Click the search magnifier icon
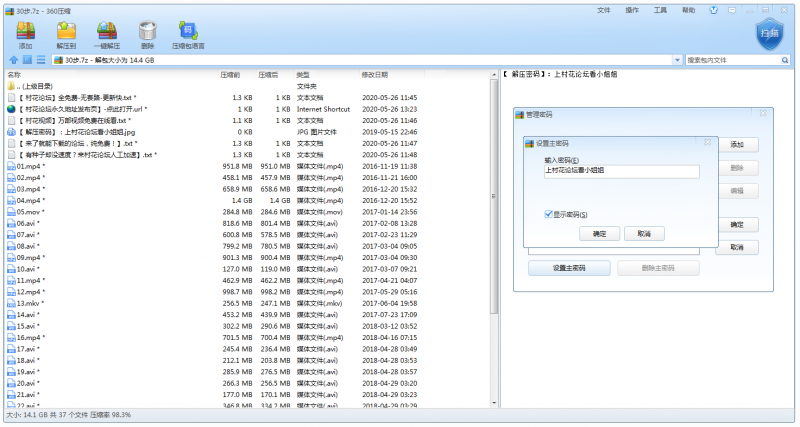This screenshot has width=800, height=427. point(791,60)
